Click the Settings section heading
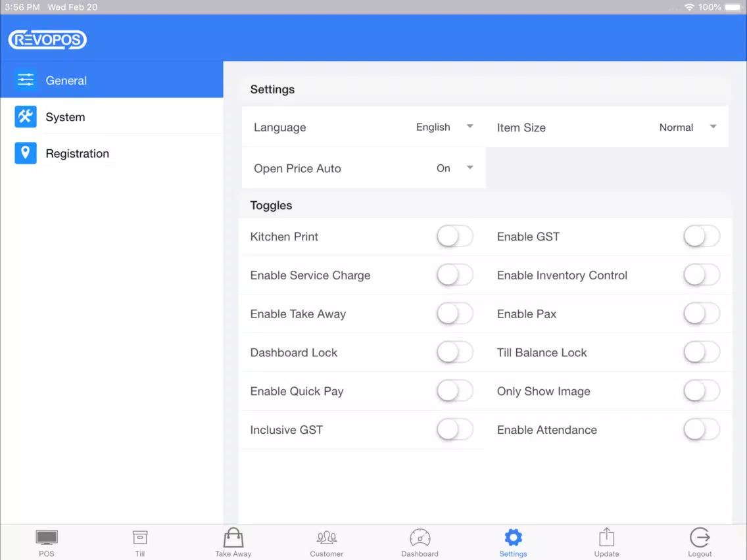 (272, 89)
